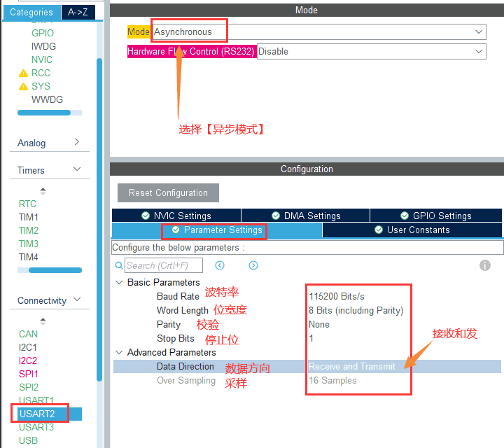Switch to NVIC Settings tab
The image size is (504, 448).
pyautogui.click(x=176, y=216)
